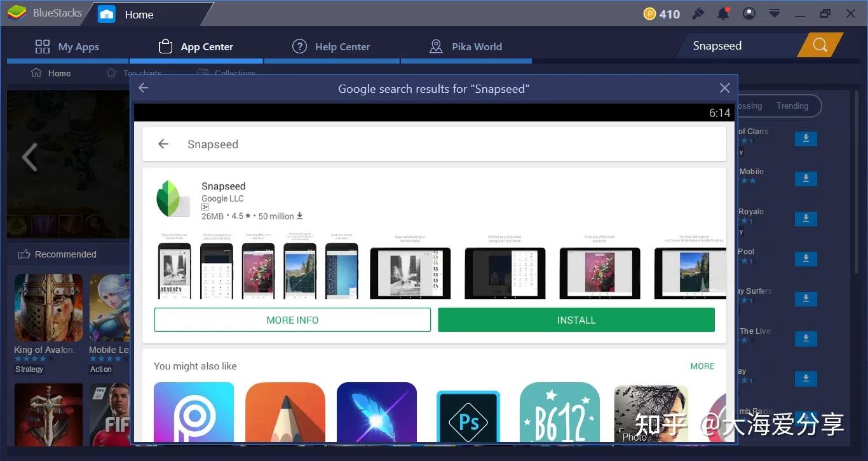The image size is (868, 461).
Task: Click the orange search magnifier button
Action: pyautogui.click(x=820, y=45)
